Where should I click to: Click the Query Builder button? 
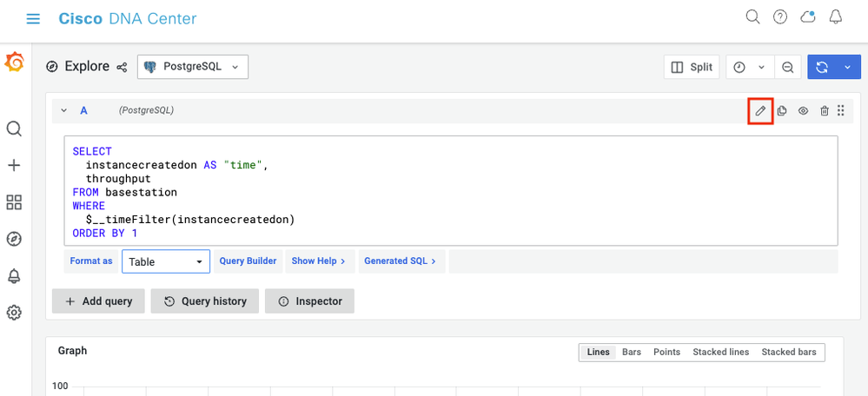pos(248,261)
